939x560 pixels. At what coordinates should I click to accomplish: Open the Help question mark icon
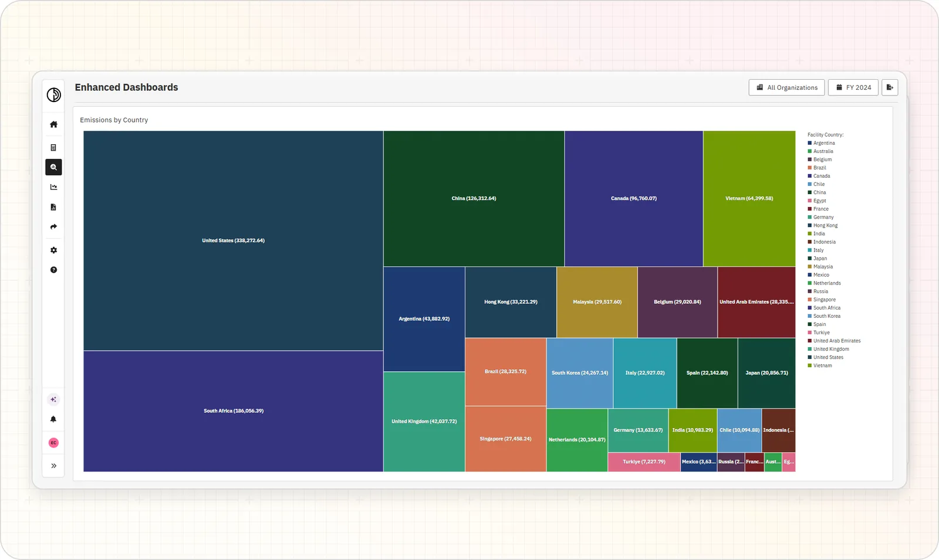tap(53, 270)
